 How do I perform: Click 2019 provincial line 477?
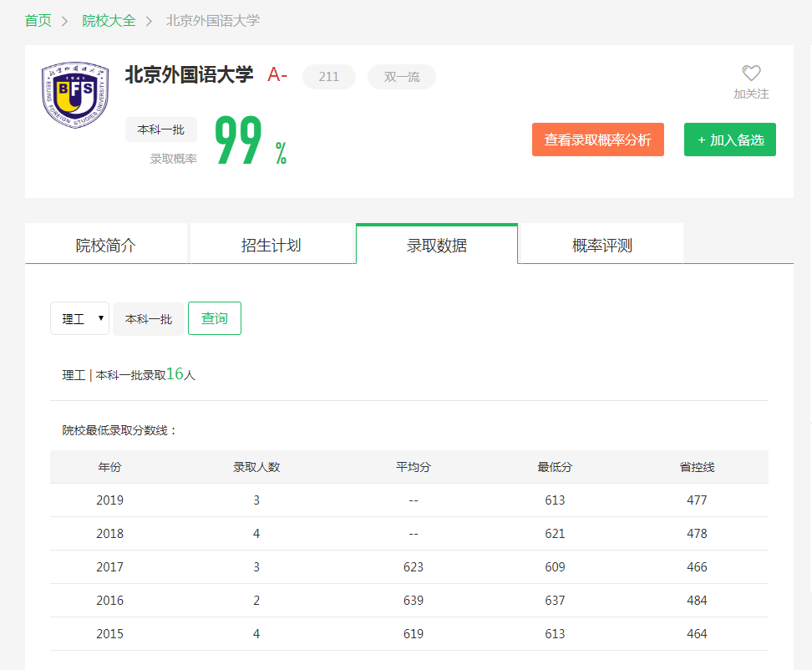pyautogui.click(x=697, y=500)
